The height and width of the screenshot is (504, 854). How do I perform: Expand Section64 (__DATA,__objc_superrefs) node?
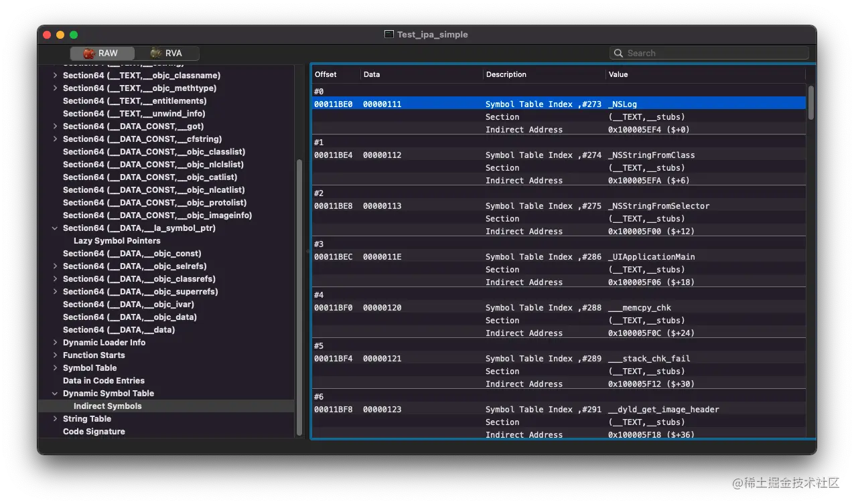click(55, 292)
